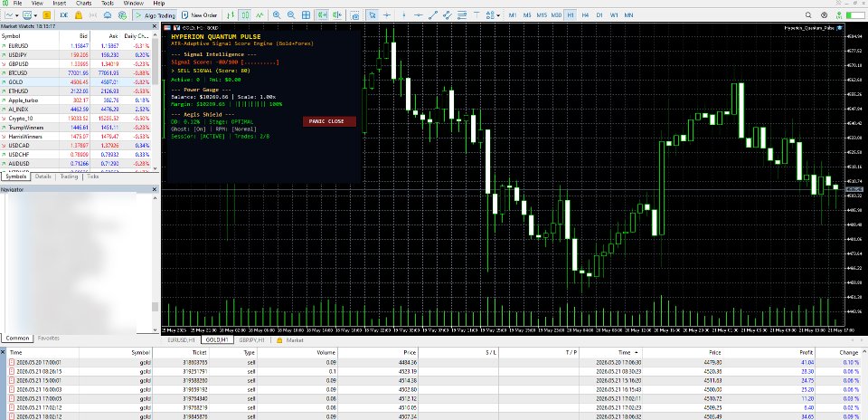
Task: Zoom out on the chart
Action: pos(291,15)
